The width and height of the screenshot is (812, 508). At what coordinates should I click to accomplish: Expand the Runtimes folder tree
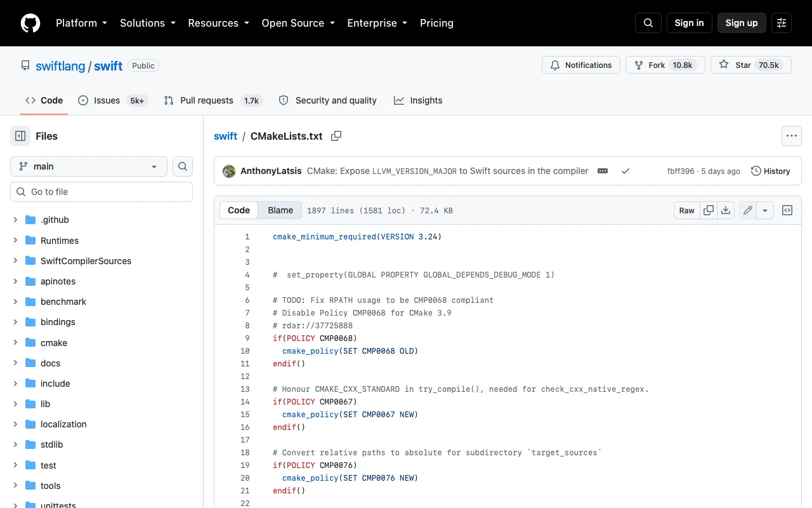pyautogui.click(x=15, y=241)
